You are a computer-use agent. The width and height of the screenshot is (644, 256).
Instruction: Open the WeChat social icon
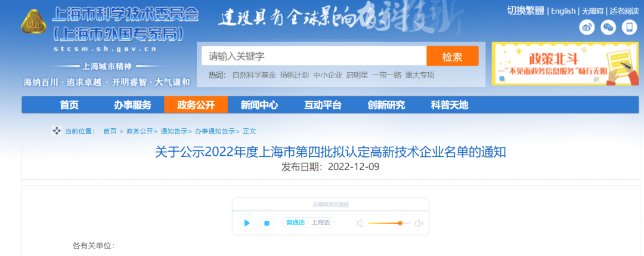[x=608, y=27]
